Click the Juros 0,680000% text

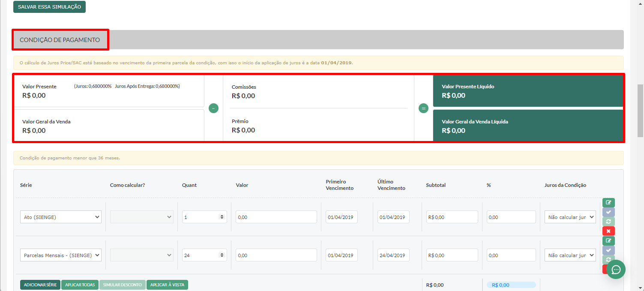(x=93, y=86)
